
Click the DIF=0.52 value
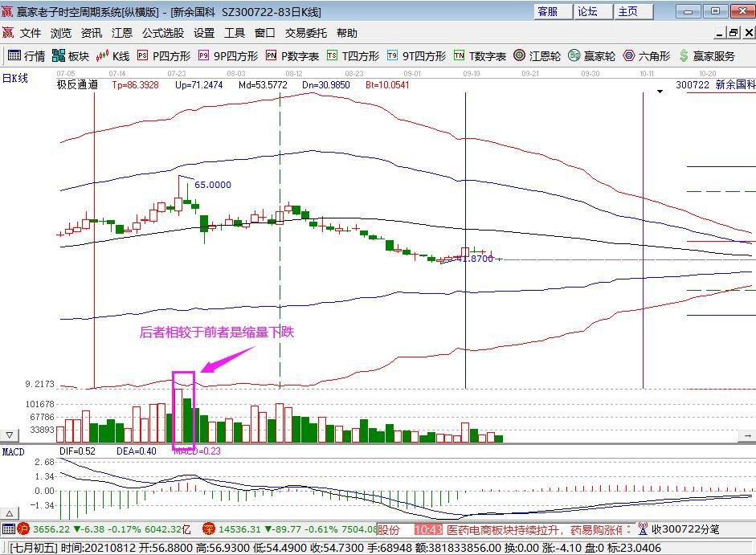point(77,451)
